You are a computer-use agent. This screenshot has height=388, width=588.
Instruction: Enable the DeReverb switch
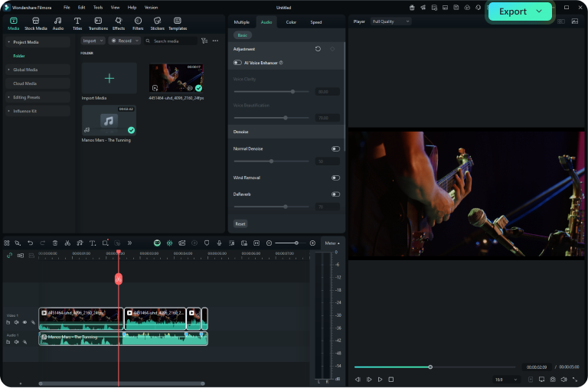[335, 194]
